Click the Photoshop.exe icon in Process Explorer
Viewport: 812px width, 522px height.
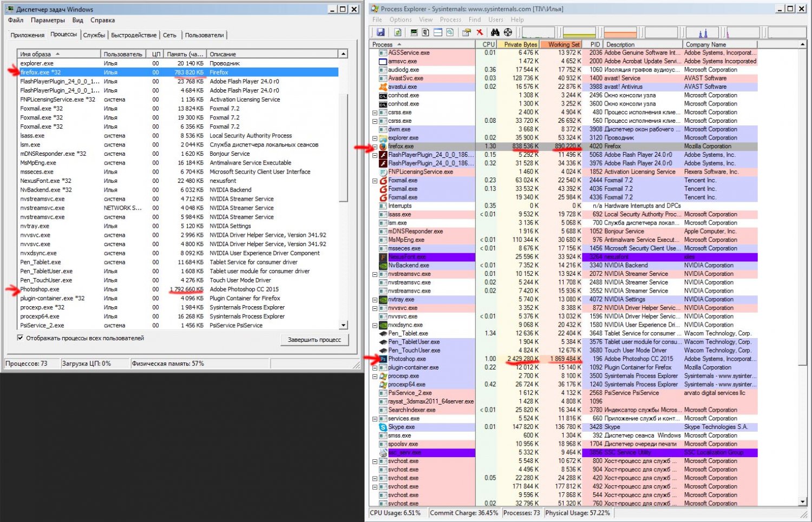coord(383,359)
